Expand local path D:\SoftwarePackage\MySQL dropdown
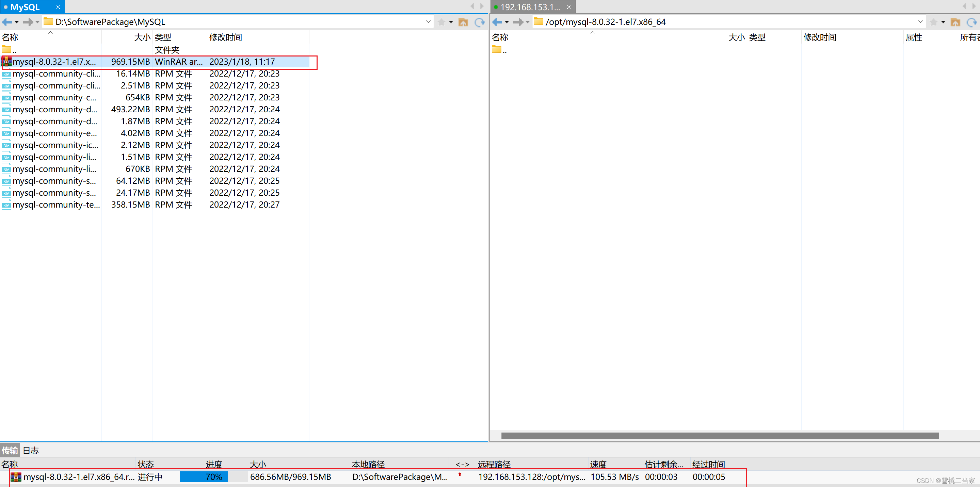 (428, 22)
